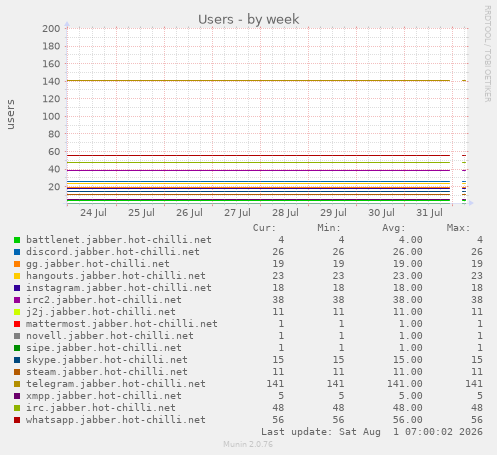Click the 28 Jul date axis label
This screenshot has width=497, height=455.
click(x=285, y=213)
